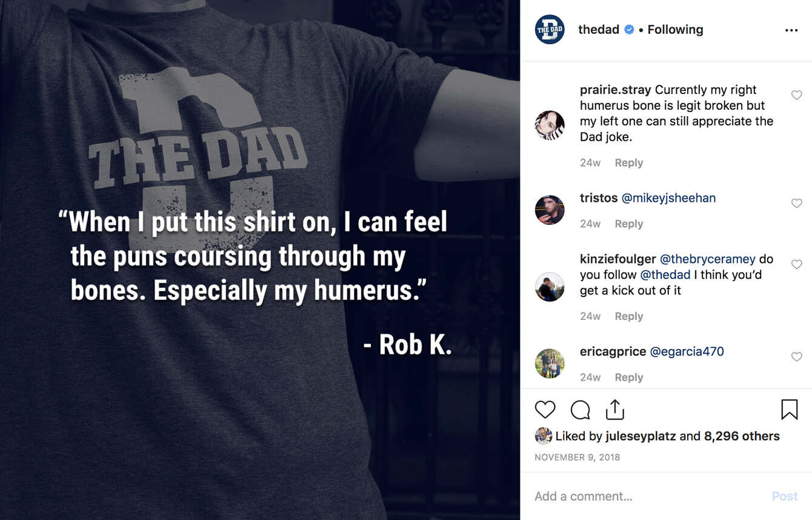Click the Following button
Image resolution: width=812 pixels, height=520 pixels.
[x=675, y=30]
